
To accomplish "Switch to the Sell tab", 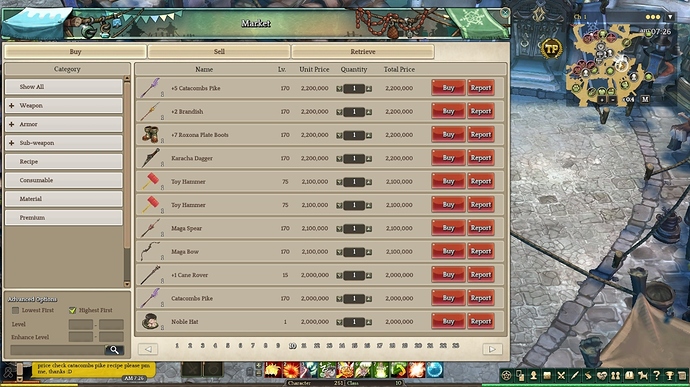I will 219,52.
